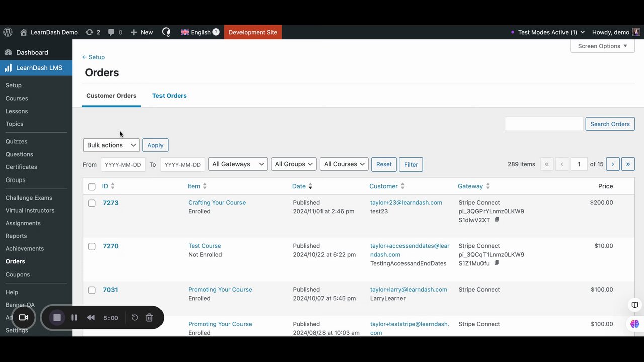
Task: Click the WordPress logo icon
Action: click(x=8, y=32)
